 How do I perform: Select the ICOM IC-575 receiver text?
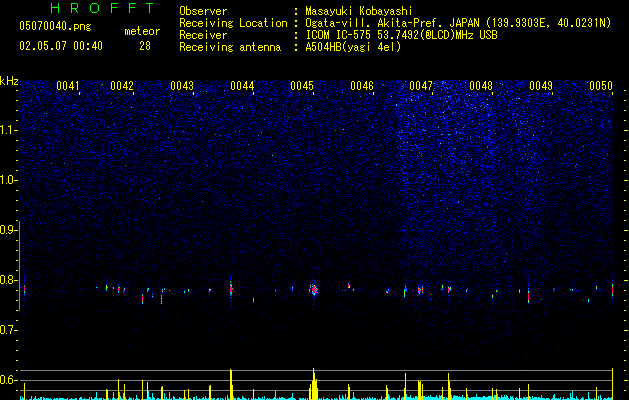[x=401, y=35]
